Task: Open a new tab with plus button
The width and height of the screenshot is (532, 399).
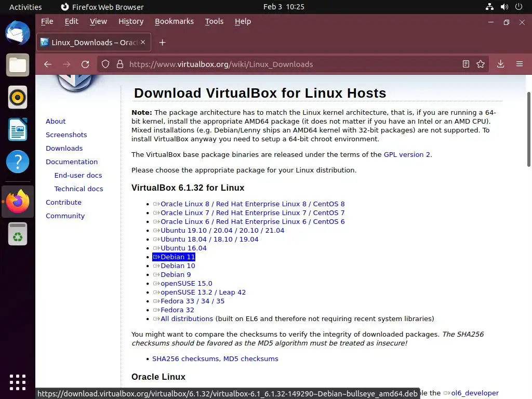Action: [163, 43]
